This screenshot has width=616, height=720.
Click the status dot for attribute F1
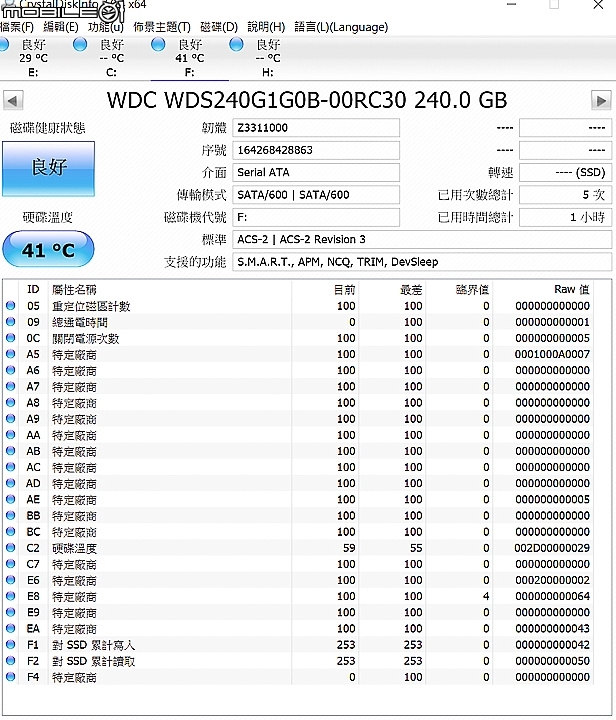[11, 645]
